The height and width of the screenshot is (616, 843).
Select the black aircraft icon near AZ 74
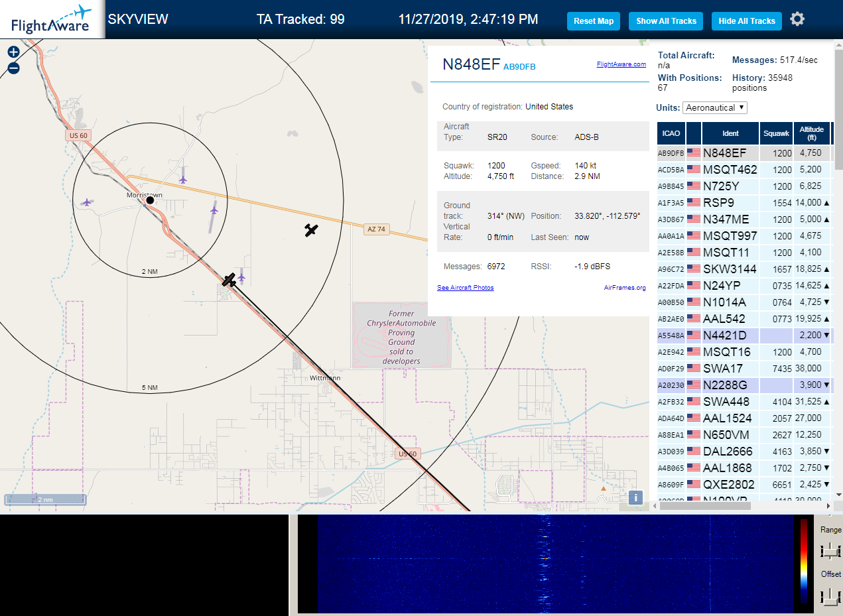pyautogui.click(x=311, y=230)
